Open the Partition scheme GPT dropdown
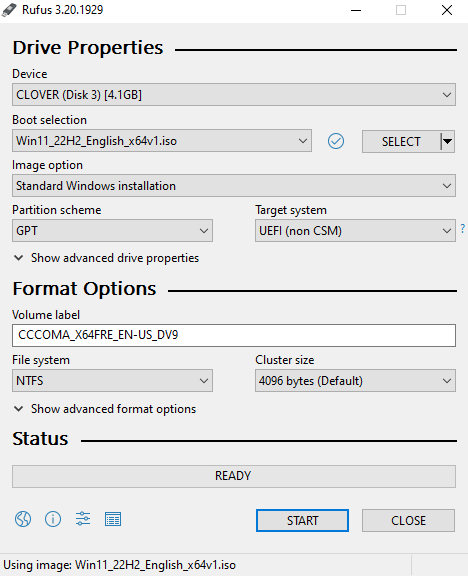This screenshot has height=576, width=468. (112, 231)
